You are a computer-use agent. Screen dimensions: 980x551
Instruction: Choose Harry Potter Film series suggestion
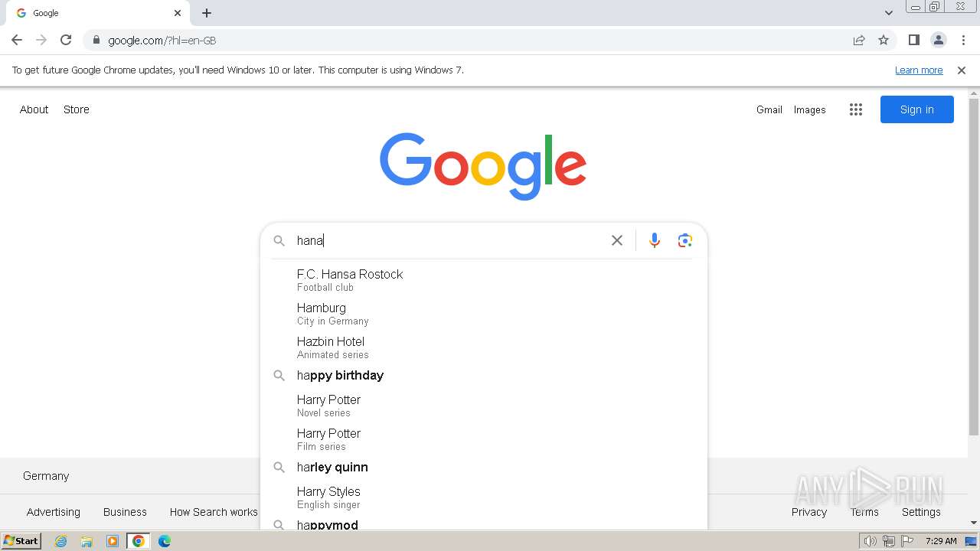click(484, 439)
